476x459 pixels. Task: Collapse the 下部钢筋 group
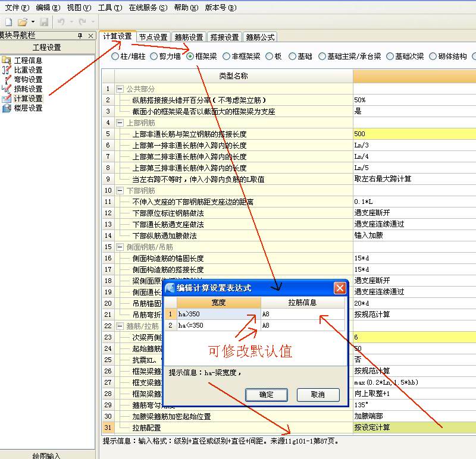[x=120, y=190]
